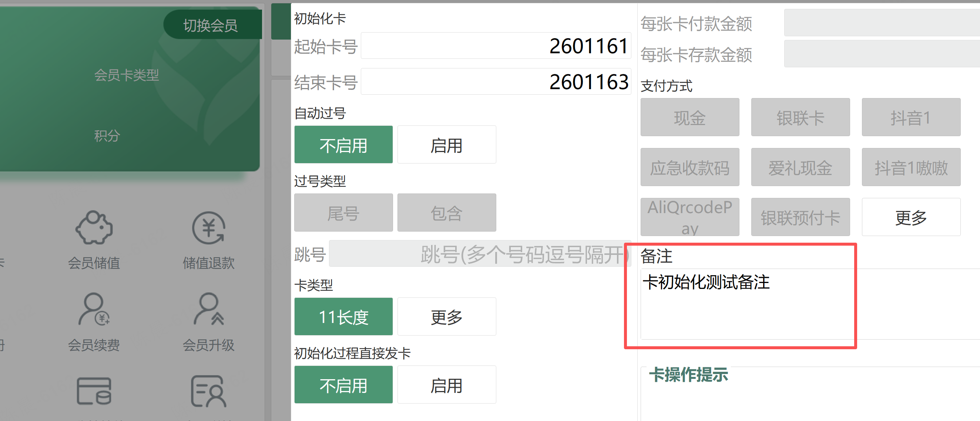Enable 初始化过程直接发卡 option
The image size is (980, 421).
pyautogui.click(x=446, y=385)
